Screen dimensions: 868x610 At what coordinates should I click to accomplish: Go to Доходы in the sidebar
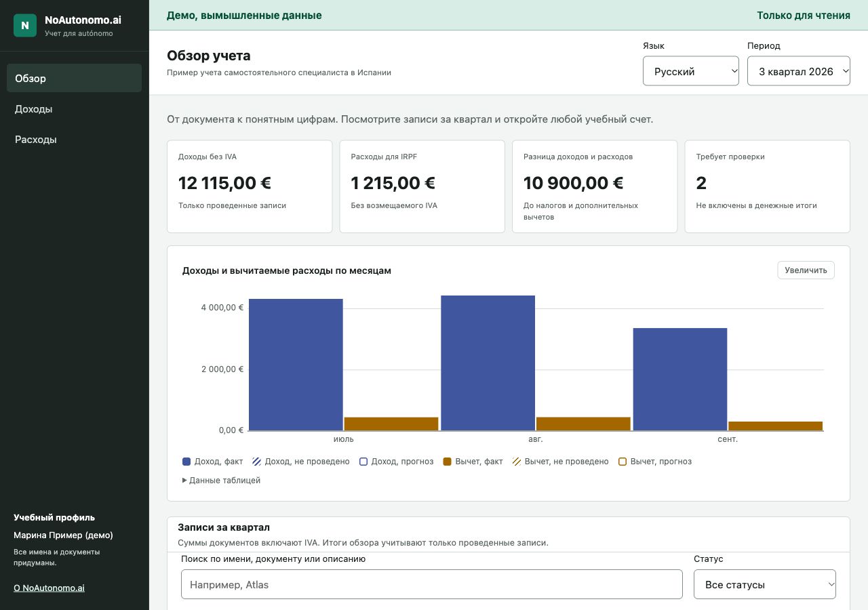75,109
